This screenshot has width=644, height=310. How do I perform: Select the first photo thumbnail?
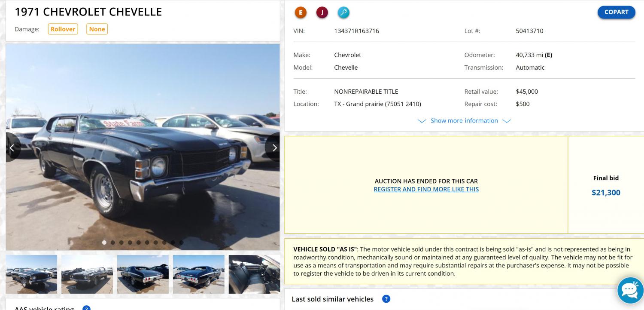[31, 274]
